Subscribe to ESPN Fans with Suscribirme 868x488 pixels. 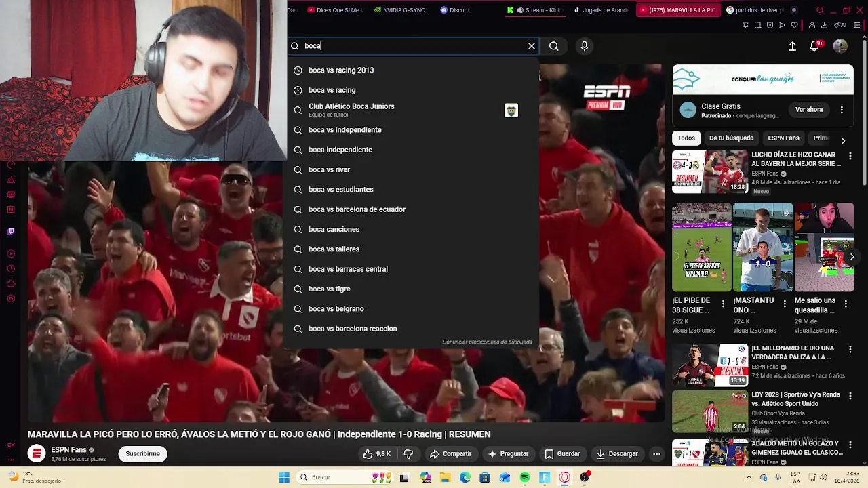142,454
